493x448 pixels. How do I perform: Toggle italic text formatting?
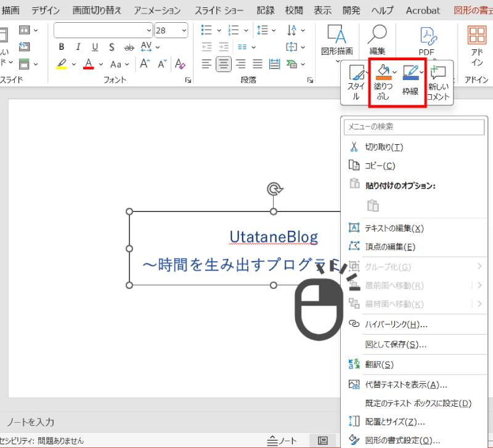(78, 47)
